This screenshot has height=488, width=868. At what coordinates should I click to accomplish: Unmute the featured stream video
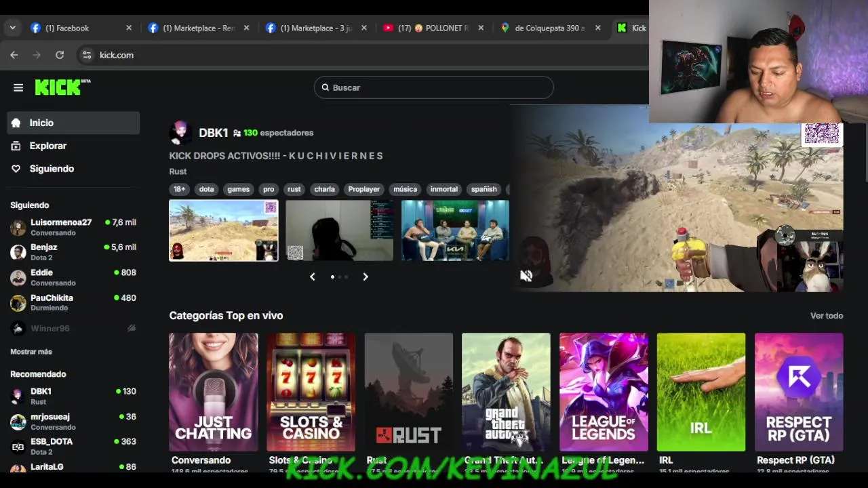[526, 275]
